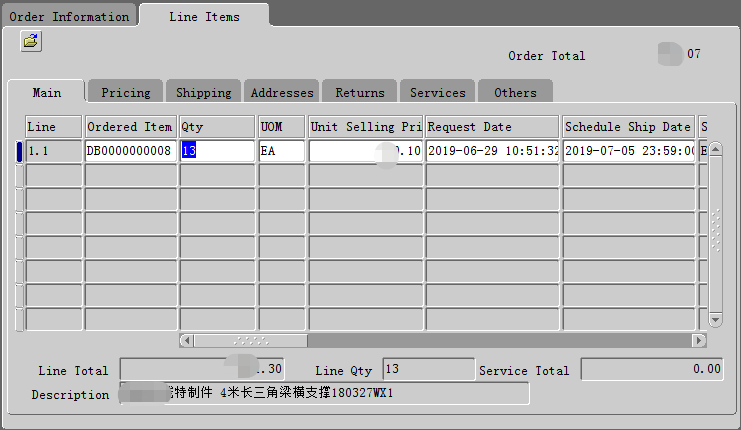Click horizontal scrollbar left arrow

[x=187, y=340]
